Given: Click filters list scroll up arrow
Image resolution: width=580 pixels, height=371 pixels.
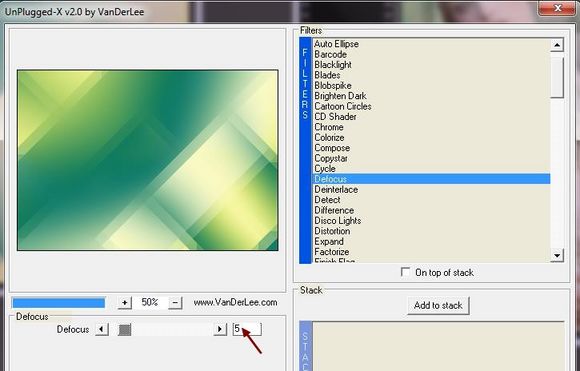Looking at the screenshot, I should (557, 45).
